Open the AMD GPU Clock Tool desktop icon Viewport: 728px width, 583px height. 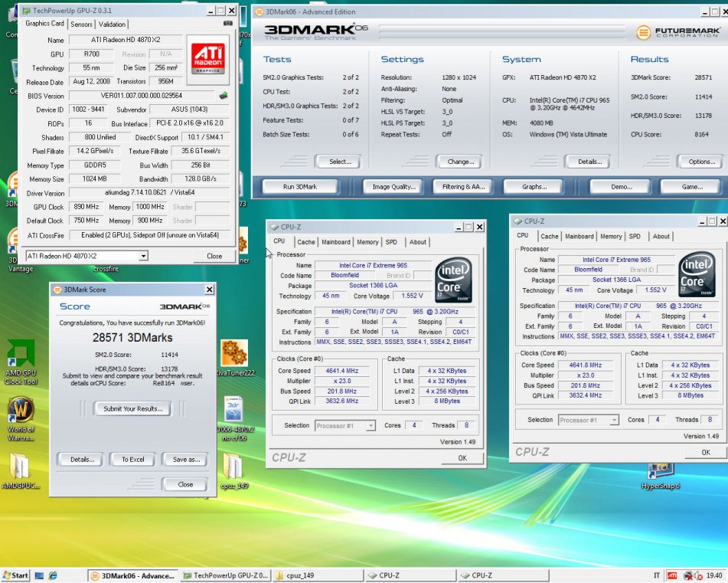click(x=21, y=362)
